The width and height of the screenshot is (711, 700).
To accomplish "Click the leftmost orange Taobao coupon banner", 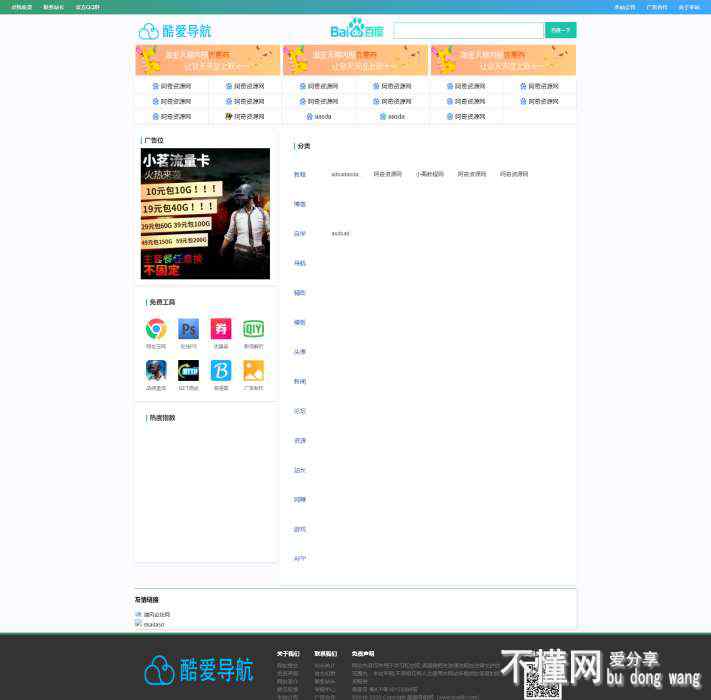I will [208, 60].
